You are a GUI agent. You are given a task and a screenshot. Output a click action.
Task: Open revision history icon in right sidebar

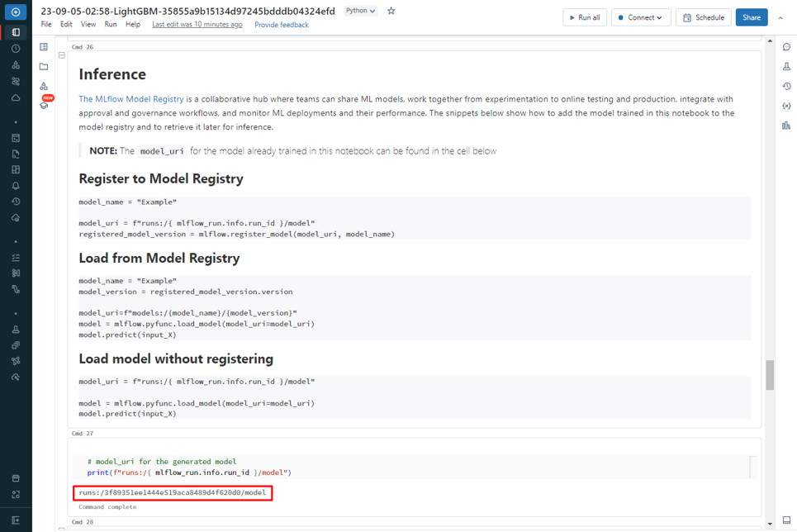pyautogui.click(x=786, y=86)
